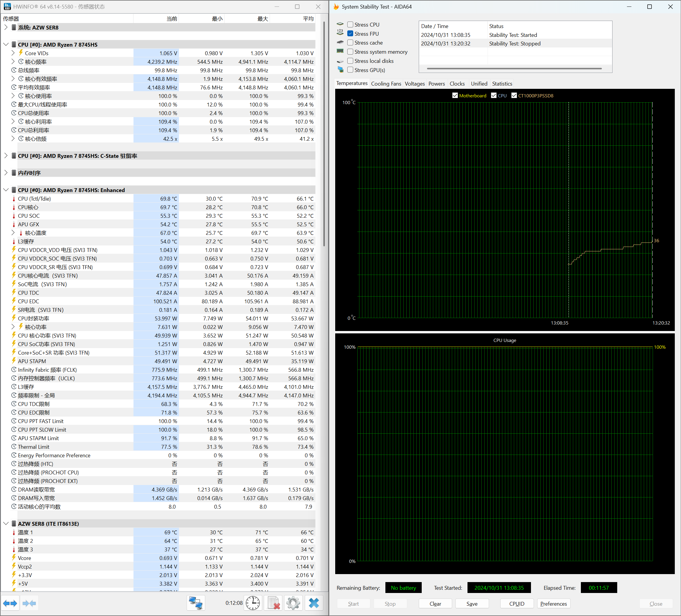Open HWiNFO settings gear icon

pos(293,603)
